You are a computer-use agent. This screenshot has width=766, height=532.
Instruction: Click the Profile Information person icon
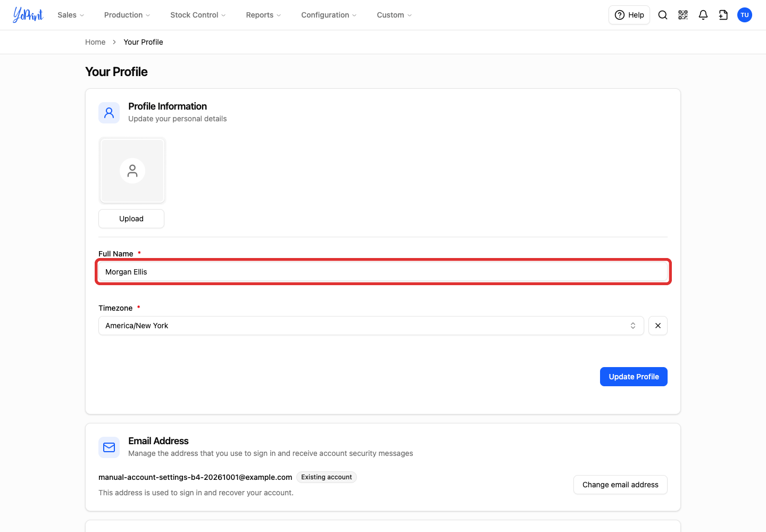point(109,113)
